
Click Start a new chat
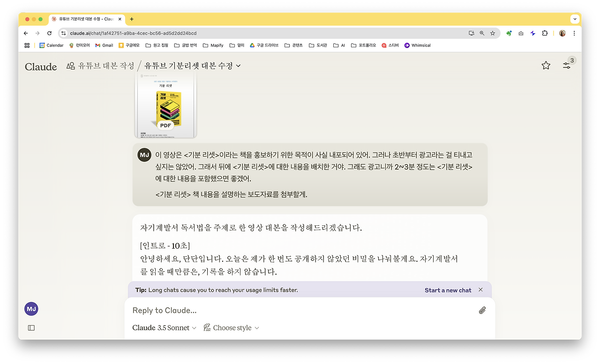(447, 290)
